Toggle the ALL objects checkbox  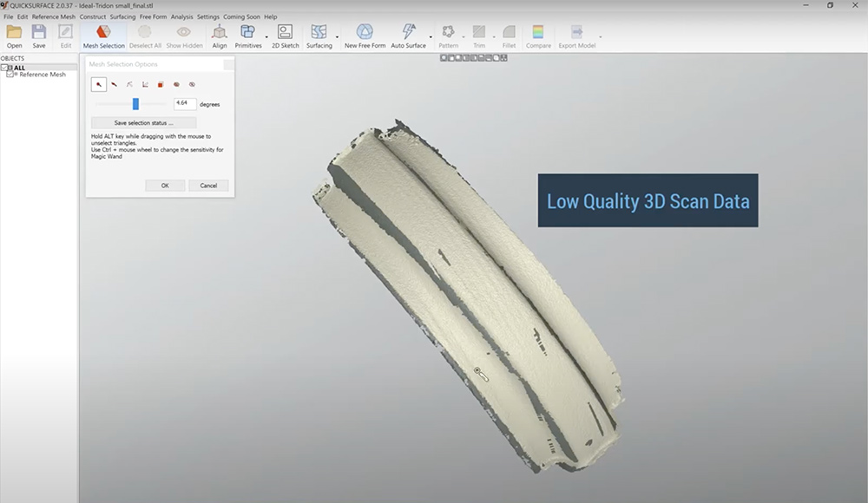5,68
